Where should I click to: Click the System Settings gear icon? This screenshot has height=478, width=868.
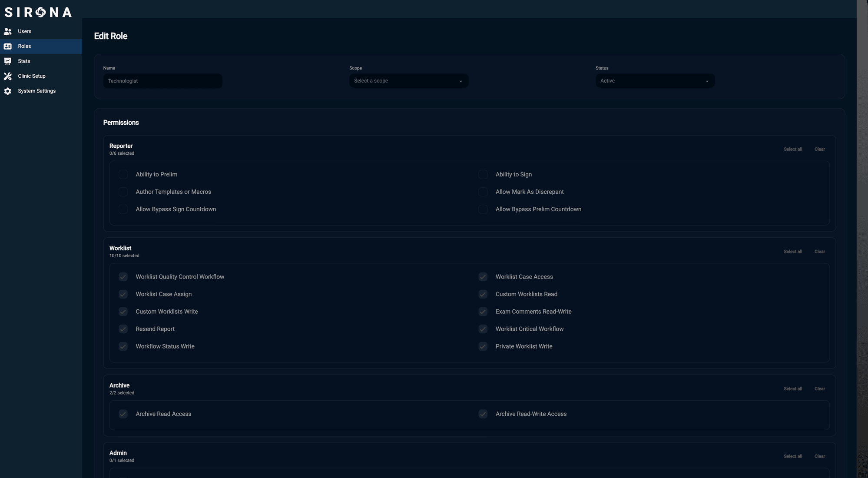tap(8, 91)
